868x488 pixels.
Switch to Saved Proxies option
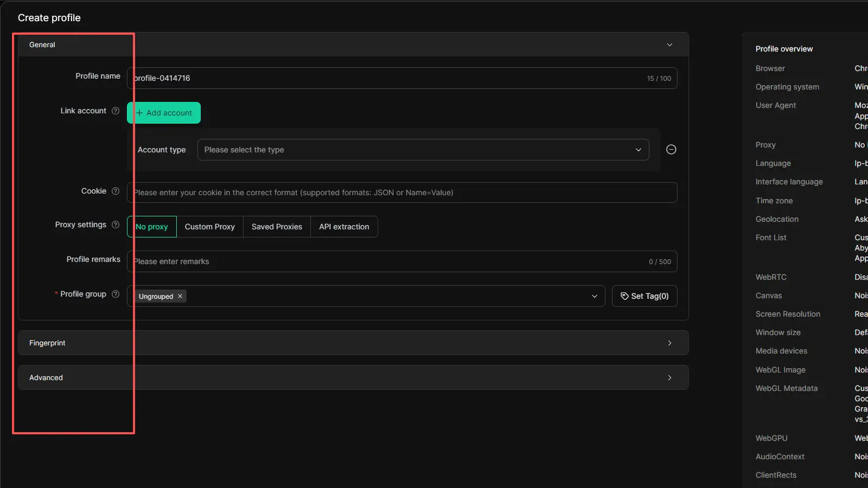(x=277, y=227)
